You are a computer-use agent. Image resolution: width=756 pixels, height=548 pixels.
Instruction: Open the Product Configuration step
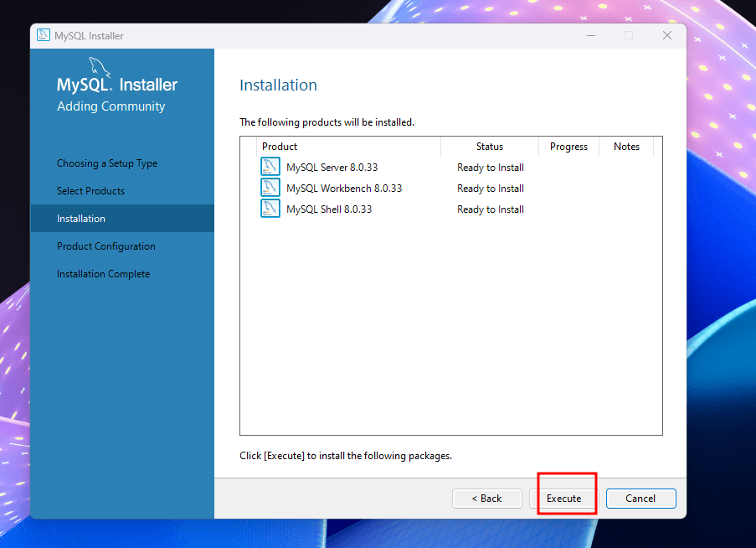point(106,246)
